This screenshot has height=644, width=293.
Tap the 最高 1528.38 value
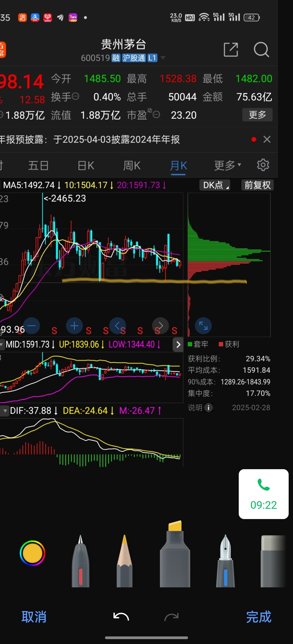coord(178,79)
